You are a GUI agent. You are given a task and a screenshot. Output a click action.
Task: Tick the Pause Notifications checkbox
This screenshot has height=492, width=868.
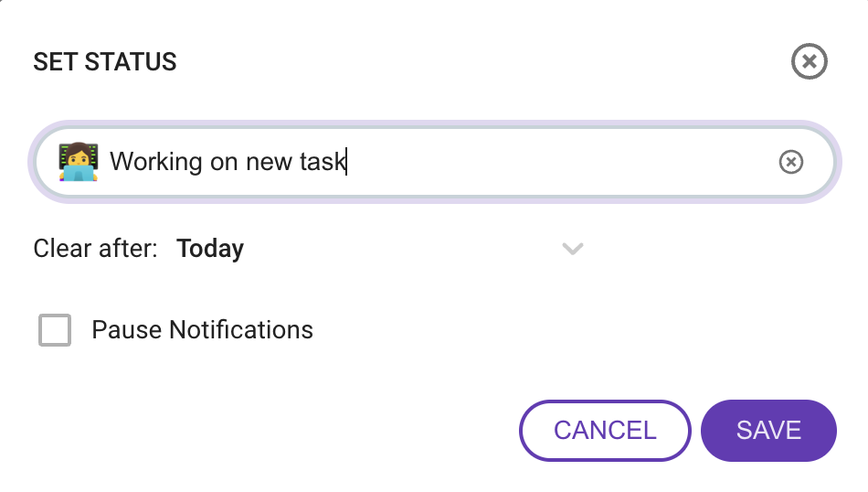pos(55,329)
